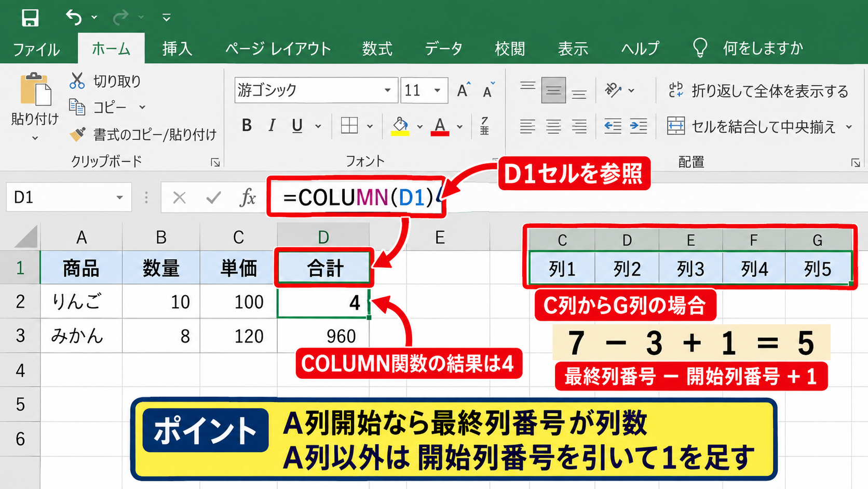Screen dimensions: 868x489
Task: Click the Decrease Indent icon
Action: 613,126
